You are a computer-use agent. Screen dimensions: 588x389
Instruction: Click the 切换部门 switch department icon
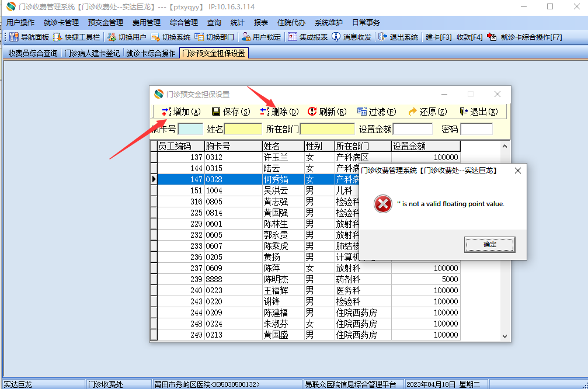199,37
